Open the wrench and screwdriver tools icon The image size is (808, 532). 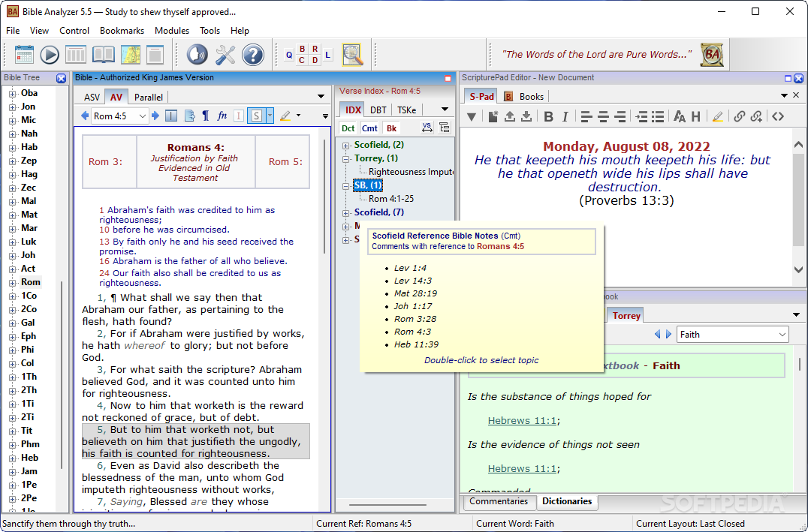tap(225, 55)
